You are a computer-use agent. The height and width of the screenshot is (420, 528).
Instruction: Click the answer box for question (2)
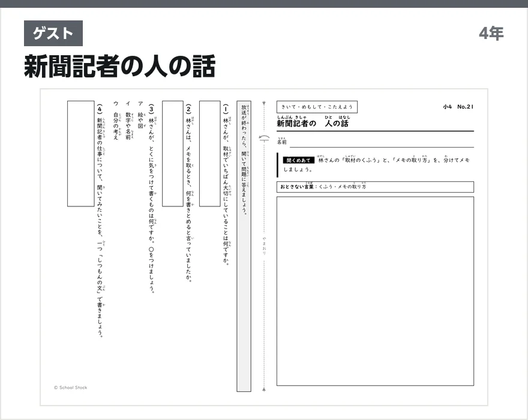click(173, 154)
